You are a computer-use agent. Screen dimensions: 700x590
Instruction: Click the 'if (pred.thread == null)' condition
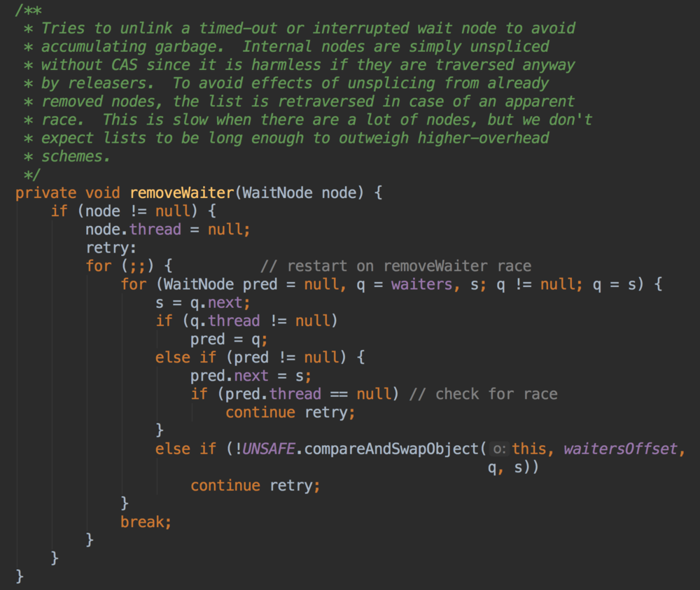(x=295, y=394)
